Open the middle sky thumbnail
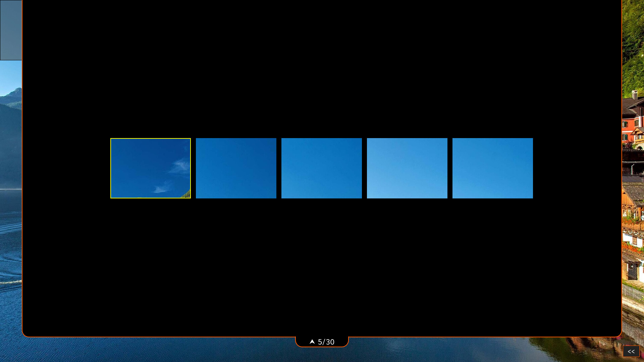The image size is (644, 362). coord(322,168)
